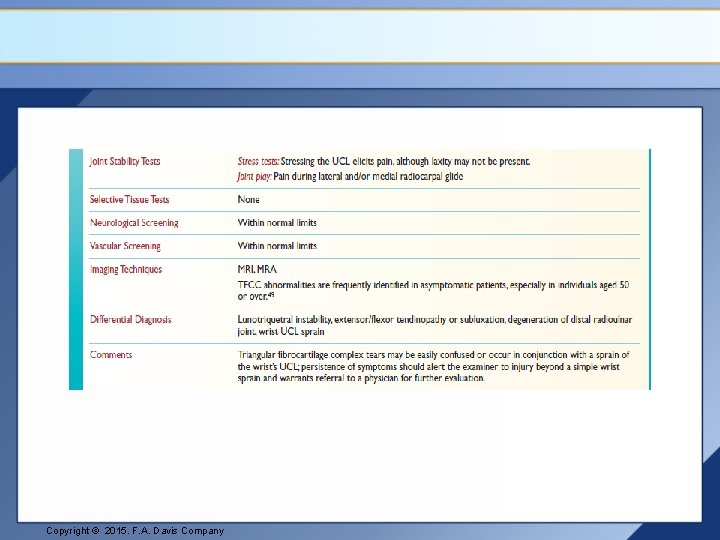This screenshot has height=540, width=720.
Task: Click the 'Triangular fibrocartilage complex tears' comment
Action: pos(433,366)
